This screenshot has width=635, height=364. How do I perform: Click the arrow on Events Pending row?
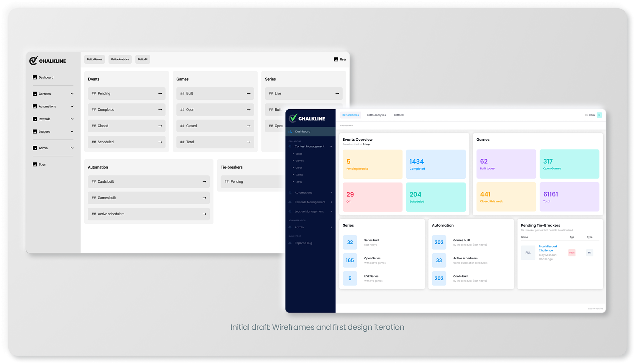coord(160,93)
